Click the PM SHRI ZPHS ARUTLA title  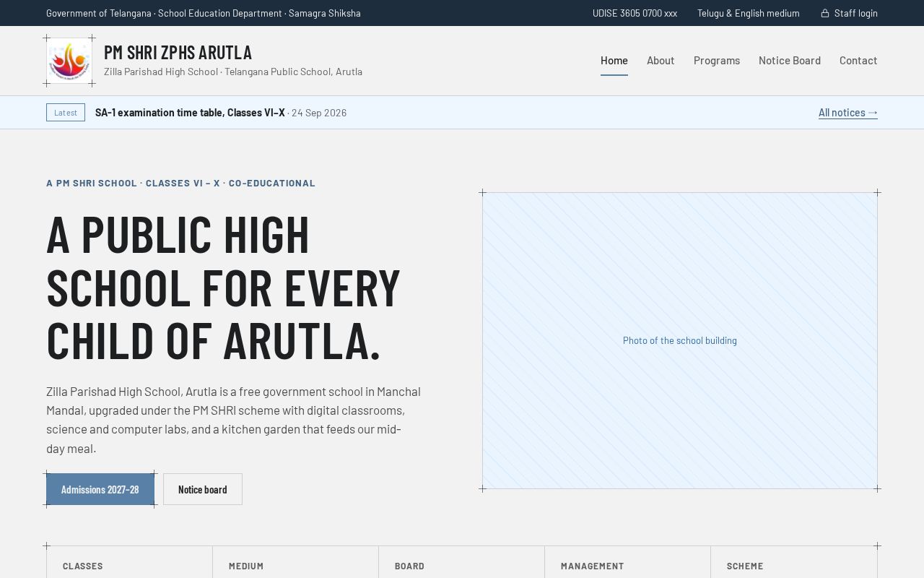coord(178,52)
